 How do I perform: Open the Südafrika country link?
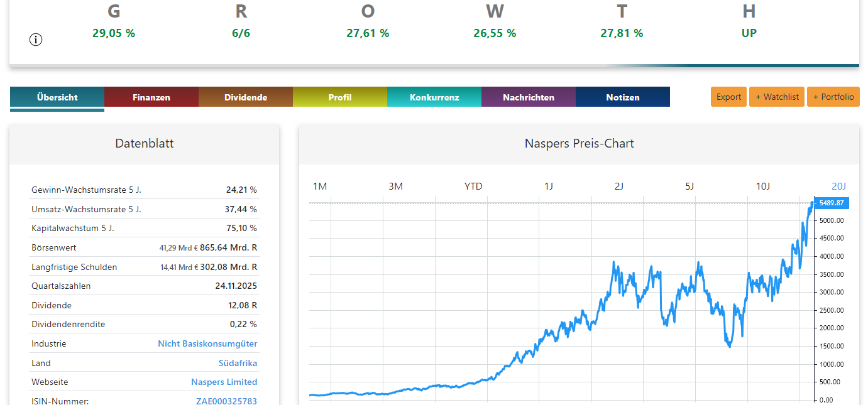[238, 363]
